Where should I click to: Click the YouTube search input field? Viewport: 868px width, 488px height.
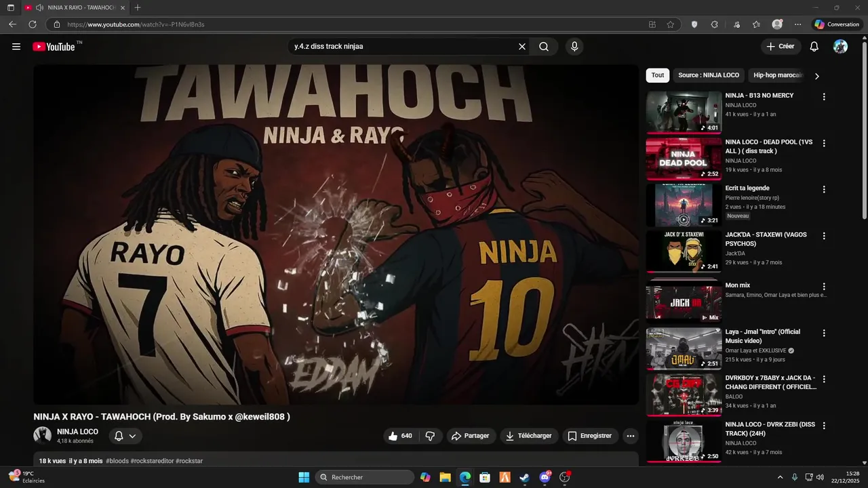[x=403, y=47]
